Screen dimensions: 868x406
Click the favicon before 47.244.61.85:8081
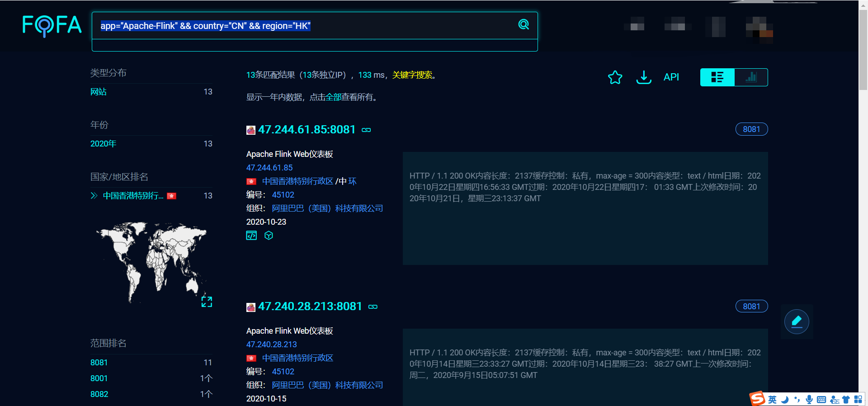(x=251, y=130)
